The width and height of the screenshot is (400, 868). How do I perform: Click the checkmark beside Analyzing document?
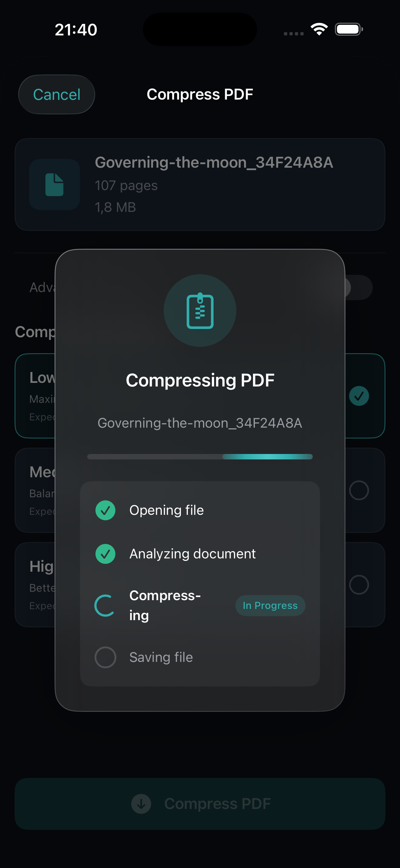(105, 554)
